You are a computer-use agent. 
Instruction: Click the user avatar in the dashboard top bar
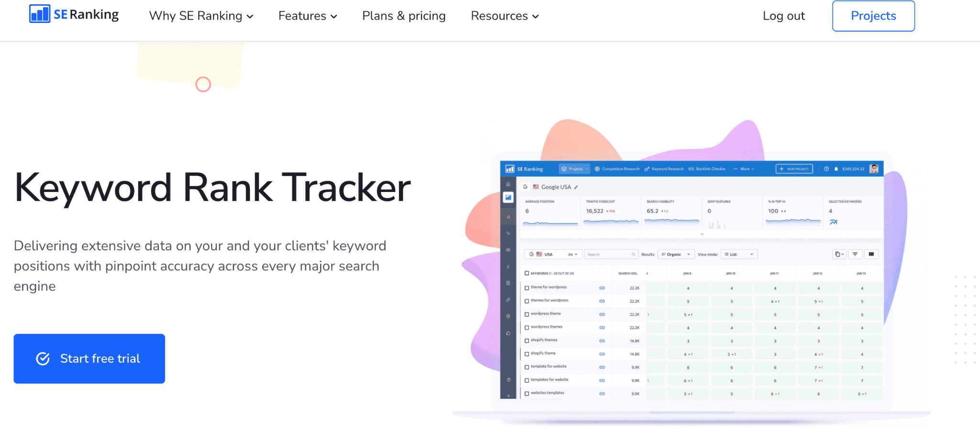click(x=874, y=168)
